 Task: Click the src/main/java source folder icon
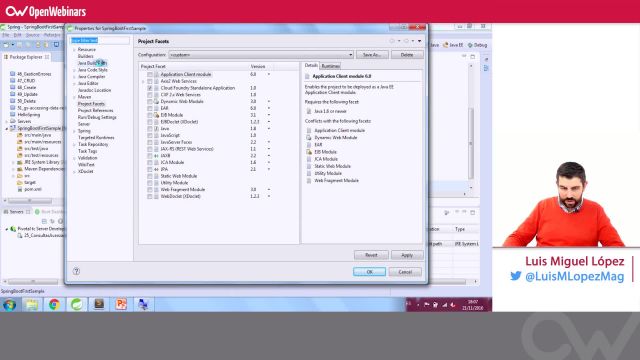tap(20, 135)
